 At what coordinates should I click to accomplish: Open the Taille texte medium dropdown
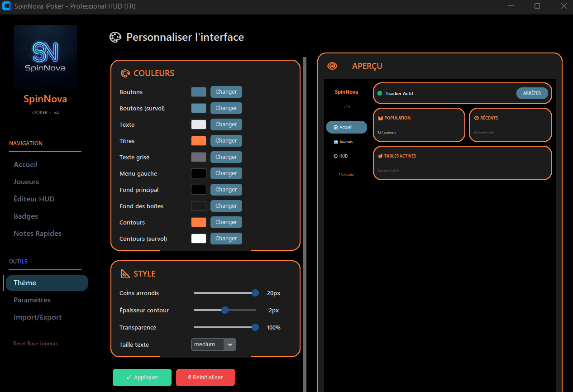[214, 344]
